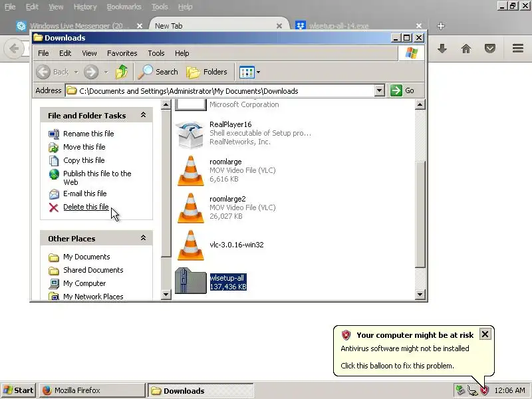532x399 pixels.
Task: Click the task pane scrollbar down arrow
Action: point(166,294)
